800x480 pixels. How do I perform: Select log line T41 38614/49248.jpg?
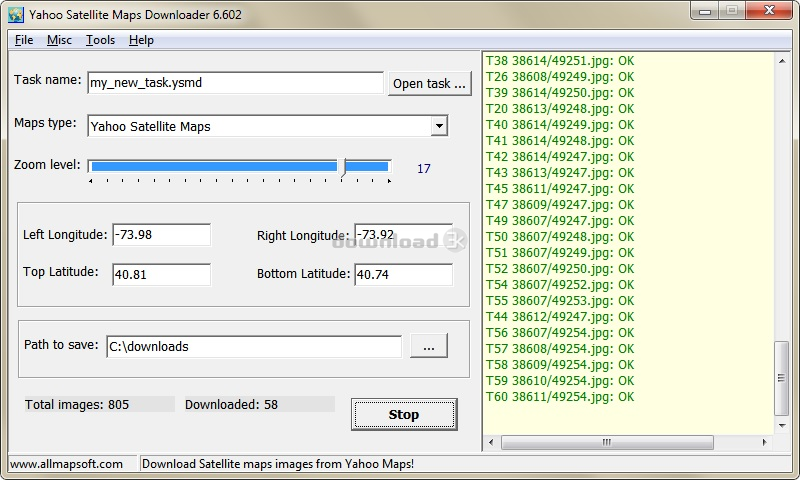(560, 141)
